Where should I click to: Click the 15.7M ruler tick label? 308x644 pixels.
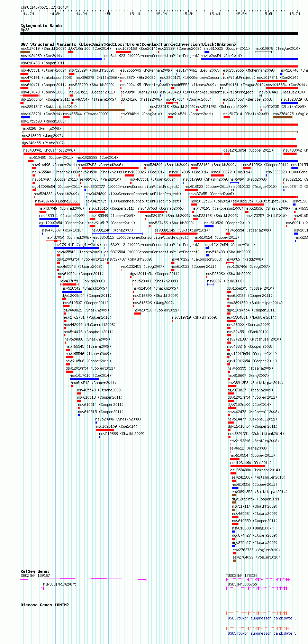coord(295,14)
